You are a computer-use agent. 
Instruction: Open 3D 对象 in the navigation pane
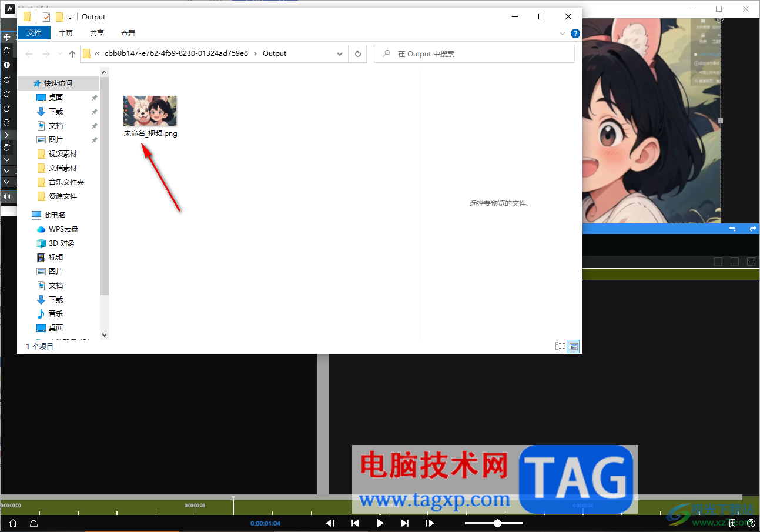coord(62,243)
